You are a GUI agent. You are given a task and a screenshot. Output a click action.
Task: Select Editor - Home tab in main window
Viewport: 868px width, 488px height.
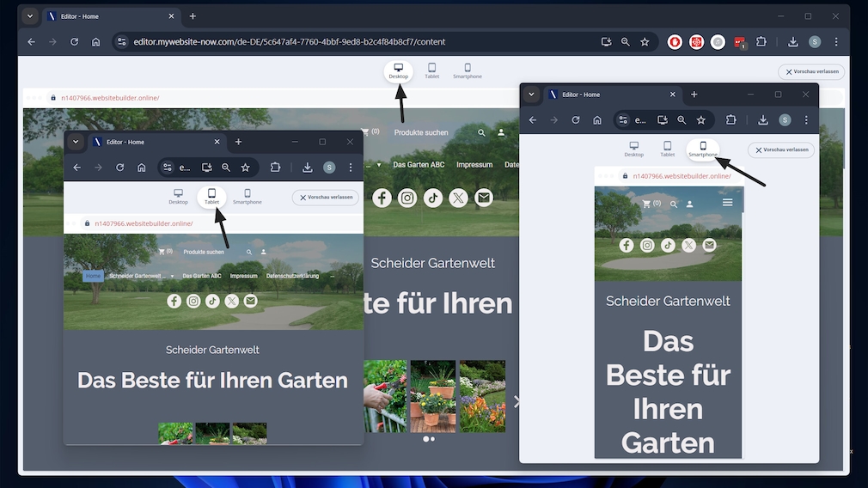coord(111,16)
